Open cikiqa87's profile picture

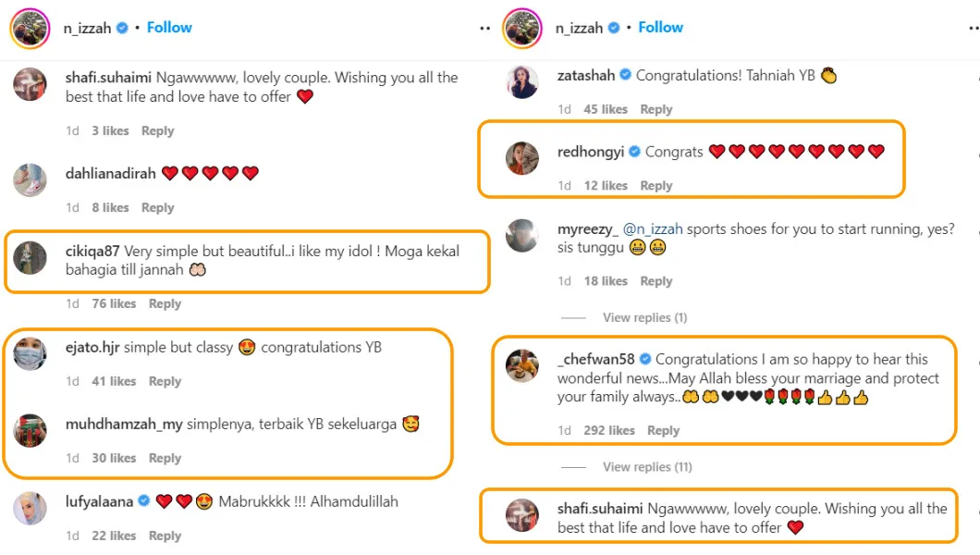click(x=30, y=257)
